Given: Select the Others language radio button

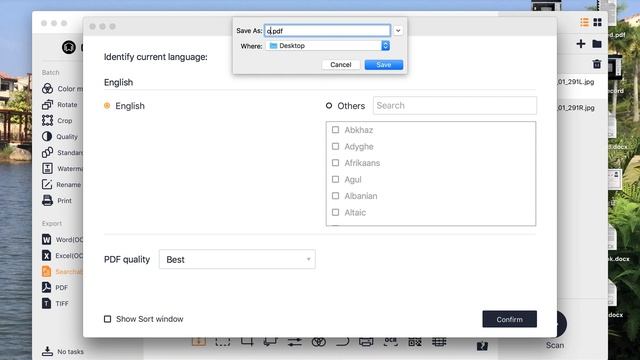Looking at the screenshot, I should 329,106.
